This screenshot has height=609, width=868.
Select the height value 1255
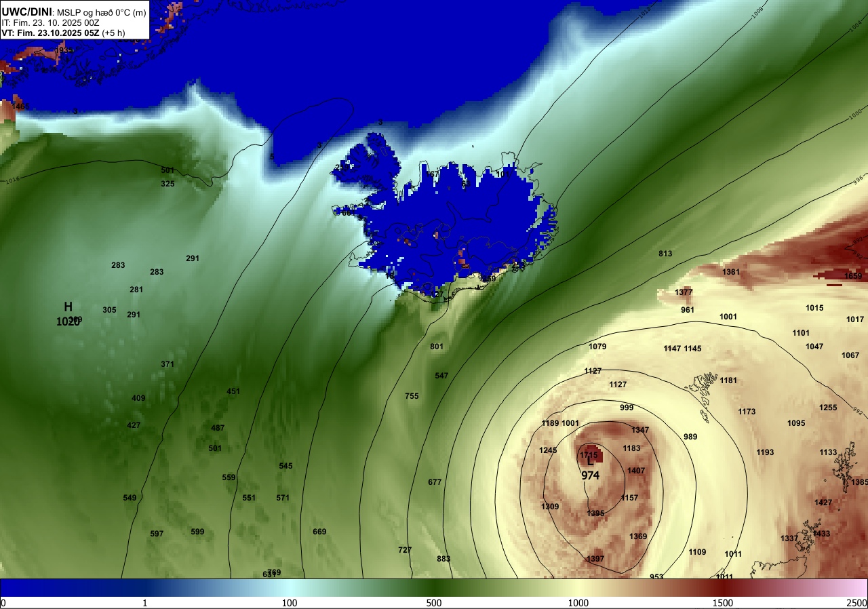(828, 408)
